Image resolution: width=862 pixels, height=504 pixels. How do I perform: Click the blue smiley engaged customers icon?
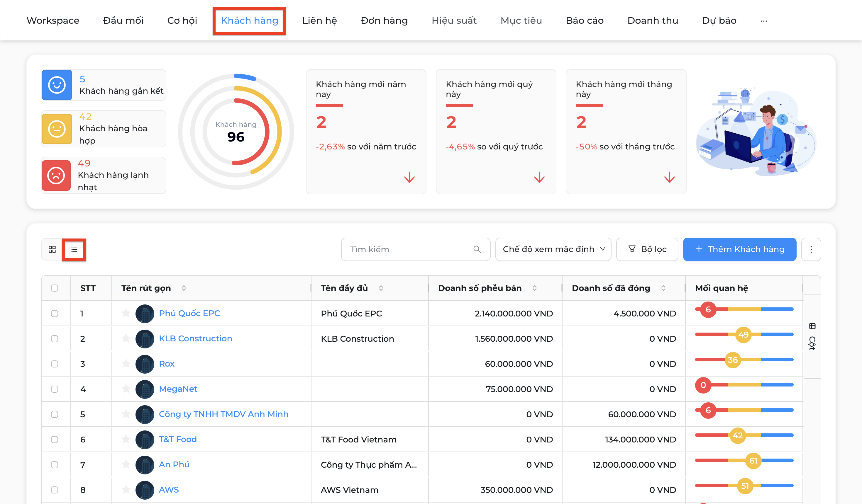click(x=57, y=85)
